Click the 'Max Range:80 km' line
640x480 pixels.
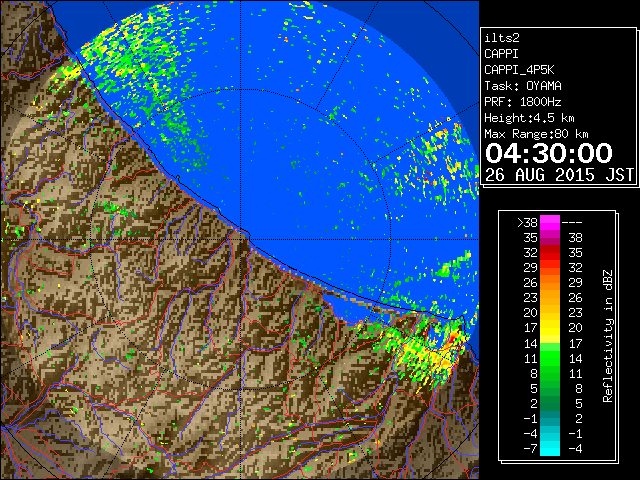[x=536, y=134]
